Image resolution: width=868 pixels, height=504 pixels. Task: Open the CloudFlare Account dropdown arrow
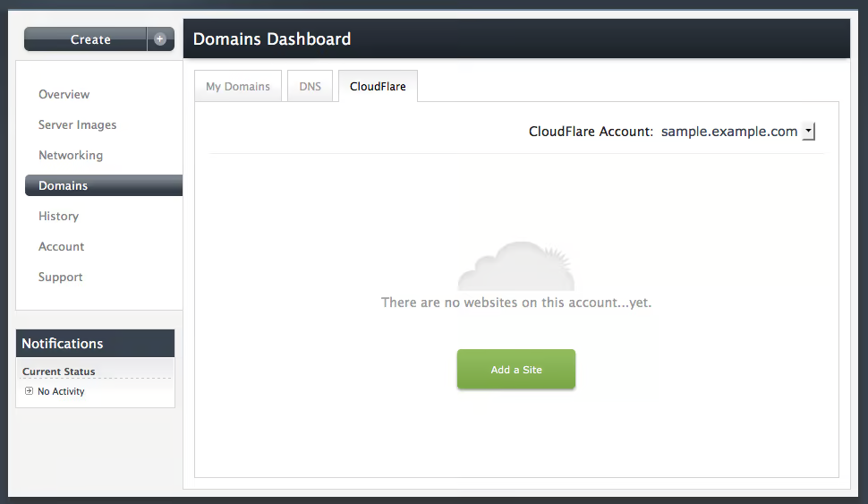[808, 132]
